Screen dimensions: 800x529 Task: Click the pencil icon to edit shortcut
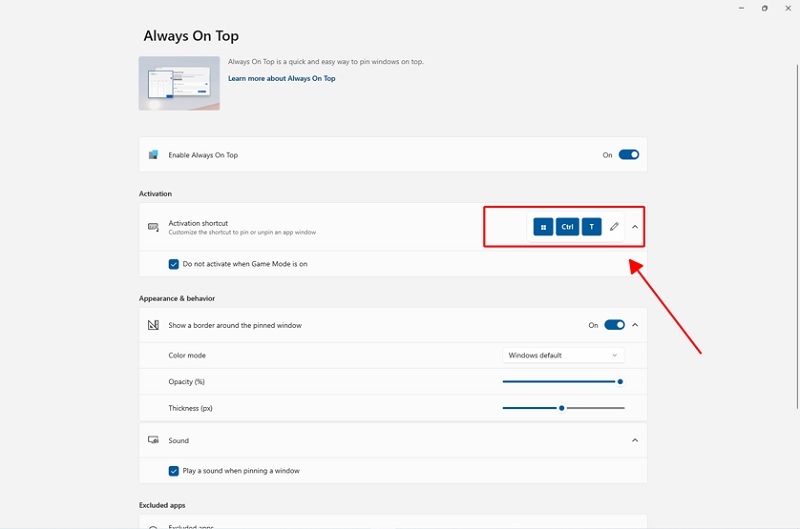(x=614, y=227)
